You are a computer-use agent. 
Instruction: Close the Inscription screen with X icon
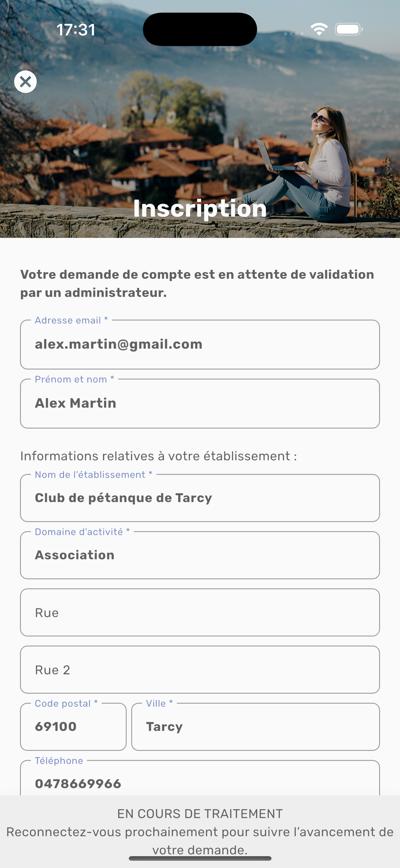pos(25,81)
